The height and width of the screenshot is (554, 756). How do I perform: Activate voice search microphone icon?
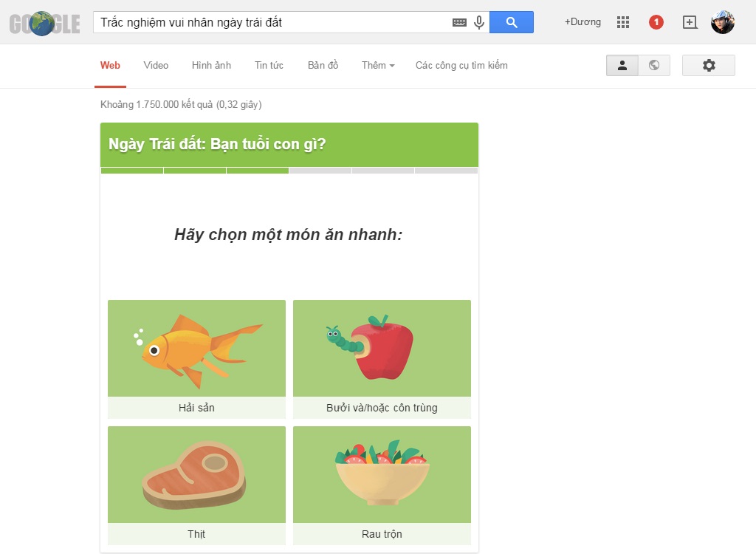[x=478, y=22]
